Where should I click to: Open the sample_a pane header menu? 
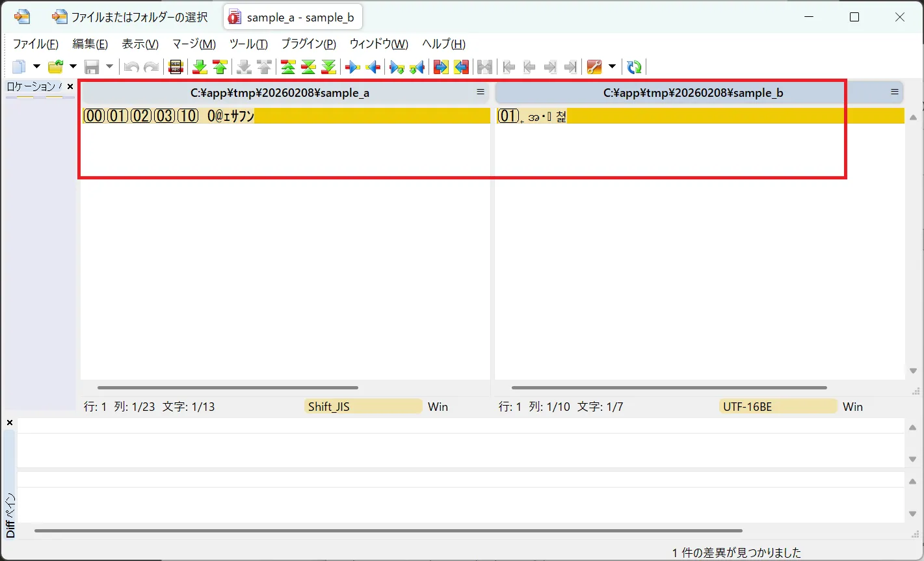pyautogui.click(x=481, y=92)
